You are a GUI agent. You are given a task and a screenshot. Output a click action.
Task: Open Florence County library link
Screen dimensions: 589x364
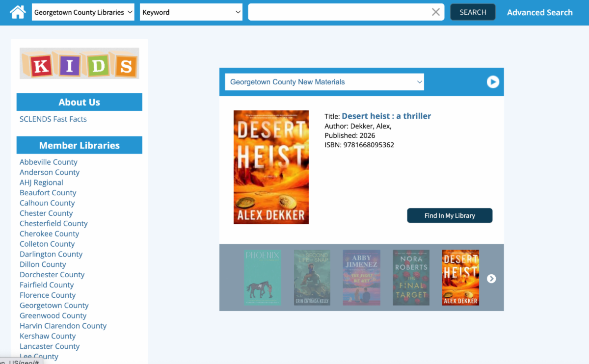48,295
